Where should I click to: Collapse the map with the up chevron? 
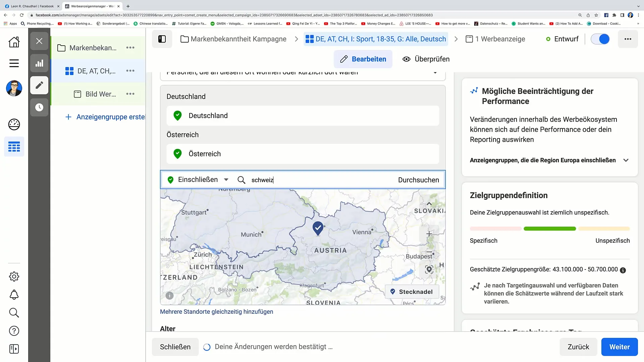429,203
